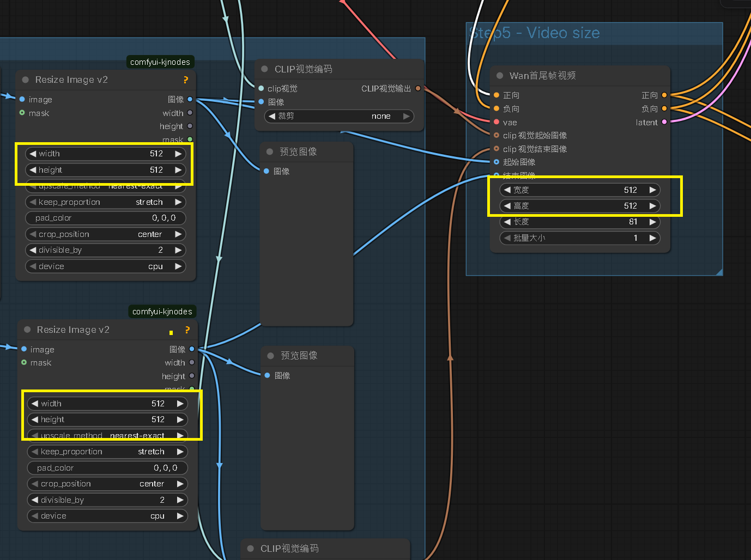This screenshot has height=560, width=751.
Task: Click the clip视觉起始图像 input port
Action: (x=496, y=135)
